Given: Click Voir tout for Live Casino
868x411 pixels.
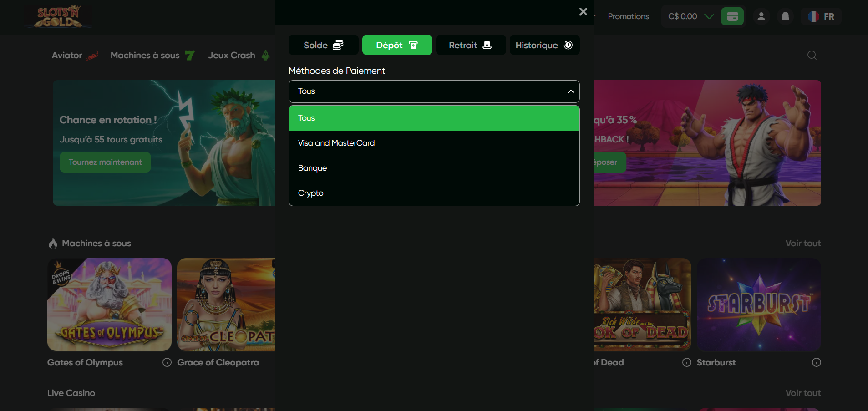Looking at the screenshot, I should pyautogui.click(x=803, y=393).
